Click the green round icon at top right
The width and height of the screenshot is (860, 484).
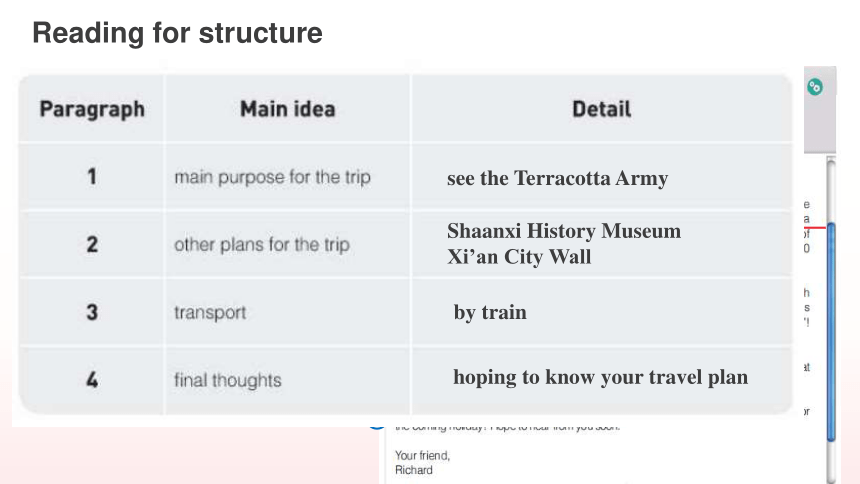814,87
